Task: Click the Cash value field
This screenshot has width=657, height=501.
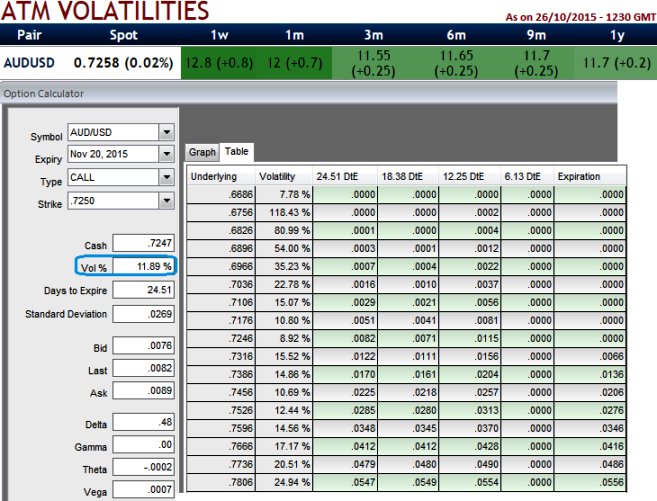Action: click(x=143, y=243)
